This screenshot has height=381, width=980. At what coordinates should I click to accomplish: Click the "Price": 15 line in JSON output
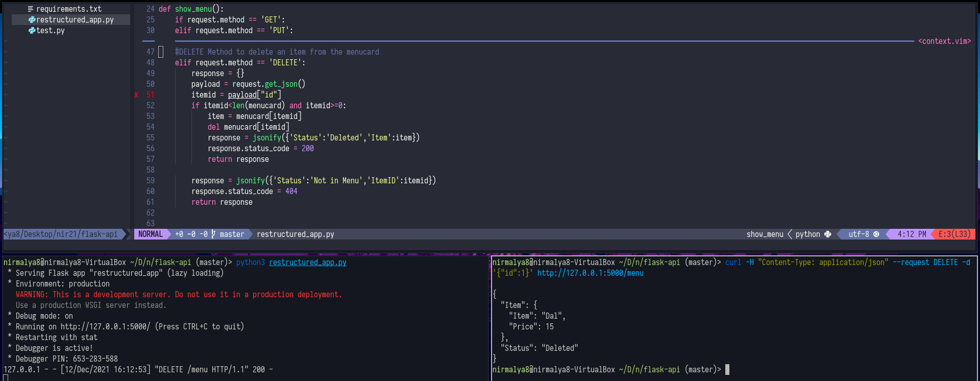(531, 327)
